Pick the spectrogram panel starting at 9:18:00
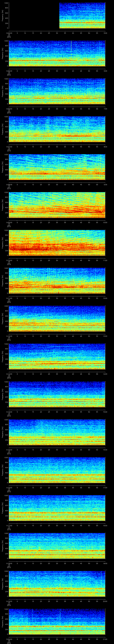Viewport: 114px width, 644px height. [x=57, y=546]
